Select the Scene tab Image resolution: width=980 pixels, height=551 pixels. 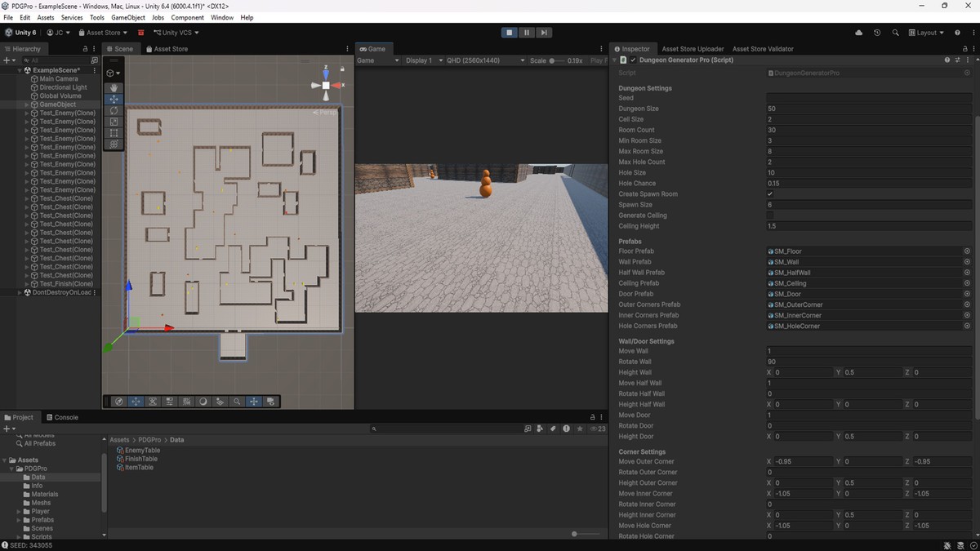pyautogui.click(x=120, y=49)
